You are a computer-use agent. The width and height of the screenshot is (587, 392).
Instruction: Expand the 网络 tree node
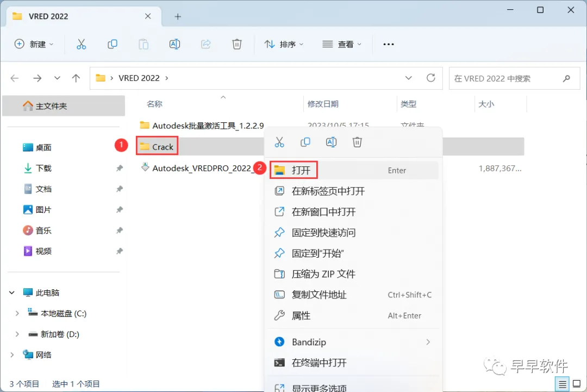click(x=12, y=354)
